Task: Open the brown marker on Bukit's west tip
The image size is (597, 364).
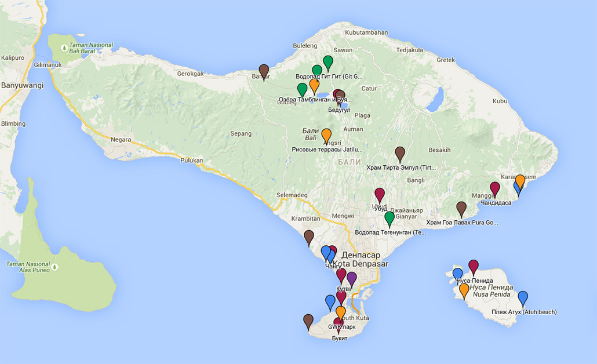Action: click(x=308, y=321)
